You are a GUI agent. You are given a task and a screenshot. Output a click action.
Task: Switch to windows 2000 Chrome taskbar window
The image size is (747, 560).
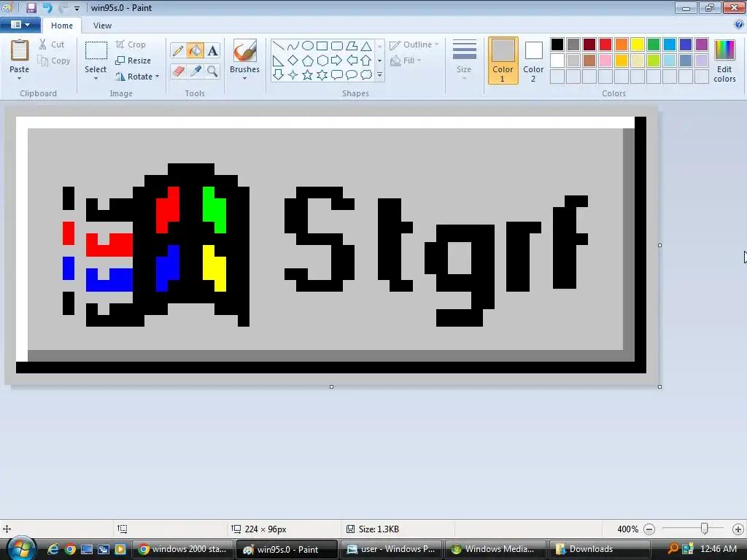coord(182,549)
